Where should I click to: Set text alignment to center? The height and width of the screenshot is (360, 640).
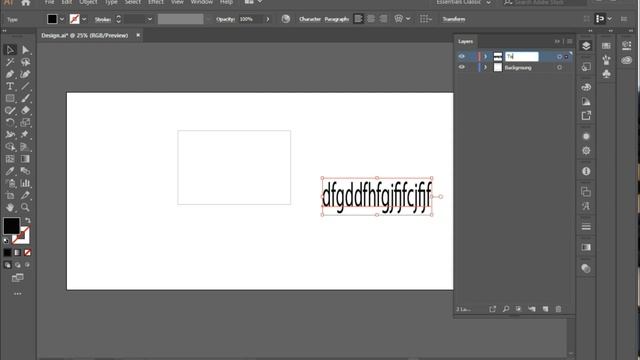coord(371,19)
